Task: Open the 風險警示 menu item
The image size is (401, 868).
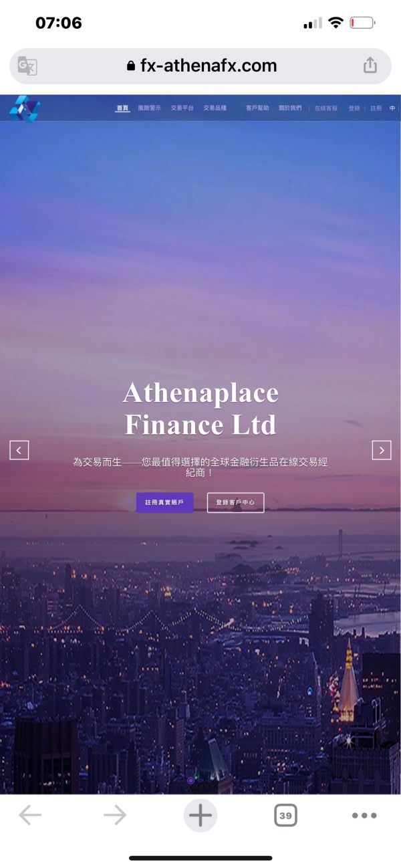Action: click(x=150, y=108)
